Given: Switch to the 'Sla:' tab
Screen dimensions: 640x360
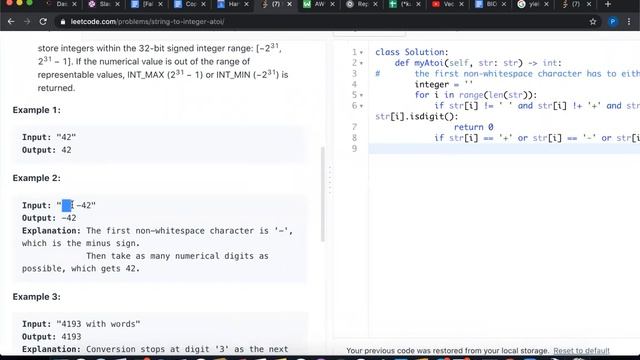Looking at the screenshot, I should tap(104, 4).
